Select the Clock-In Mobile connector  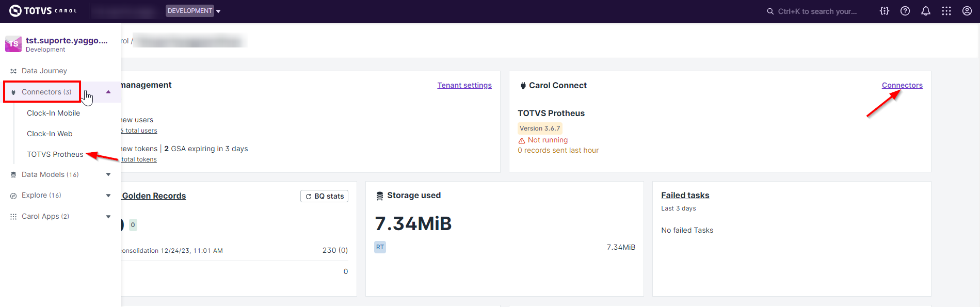(x=53, y=113)
